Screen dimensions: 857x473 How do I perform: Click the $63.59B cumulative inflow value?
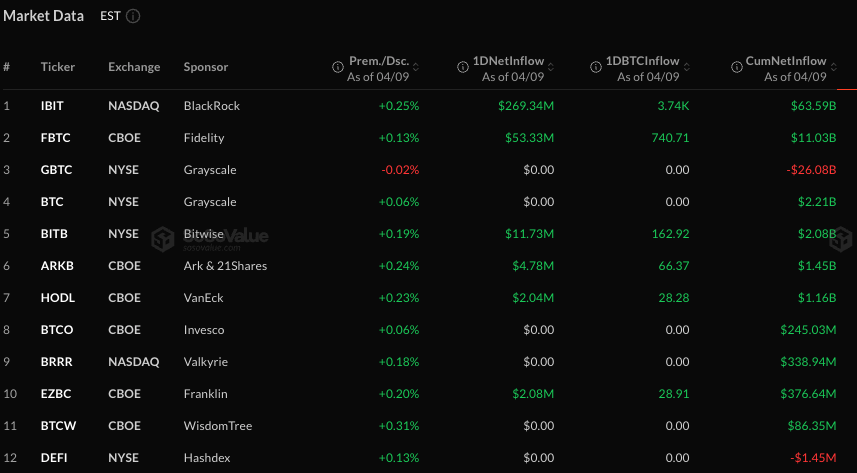[x=813, y=106]
